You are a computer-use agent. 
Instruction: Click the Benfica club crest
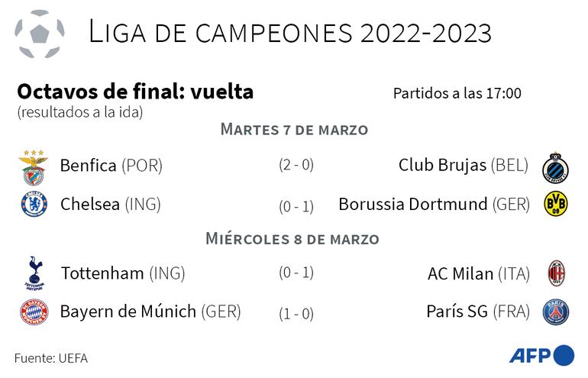pyautogui.click(x=34, y=166)
